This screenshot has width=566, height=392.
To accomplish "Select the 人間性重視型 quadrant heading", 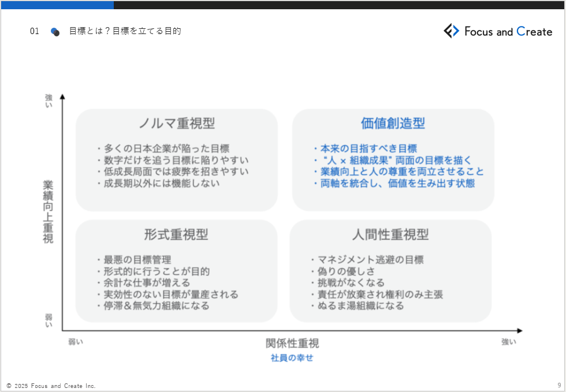I will [x=390, y=234].
